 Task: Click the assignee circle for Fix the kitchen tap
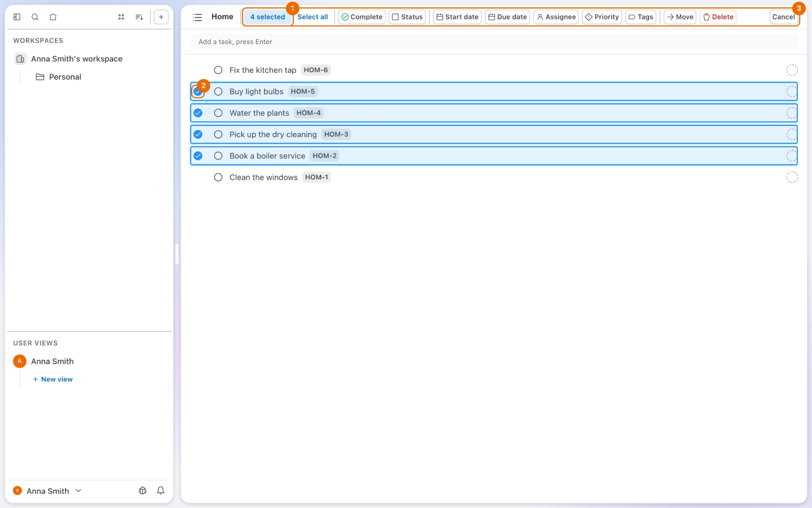792,70
